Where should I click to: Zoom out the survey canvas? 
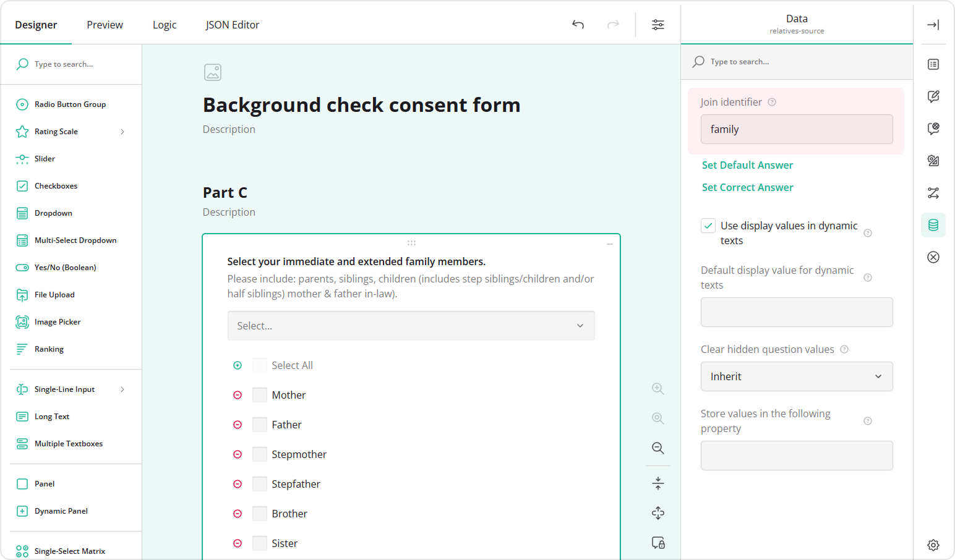tap(657, 448)
